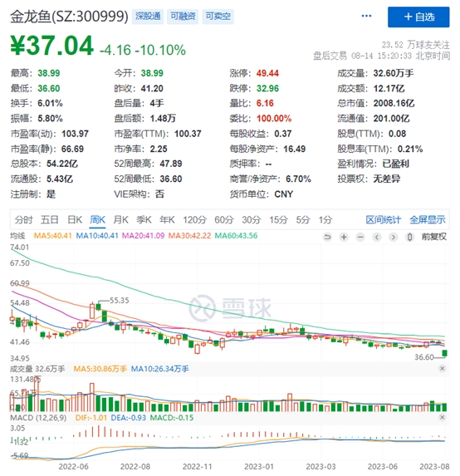Zoom in chart with plus icon
The width and height of the screenshot is (460, 476).
pos(344,237)
